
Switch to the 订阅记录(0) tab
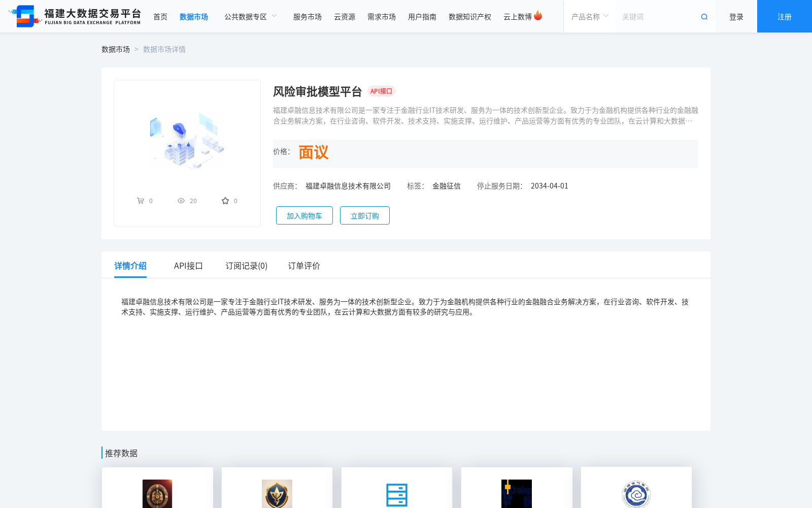click(x=247, y=266)
